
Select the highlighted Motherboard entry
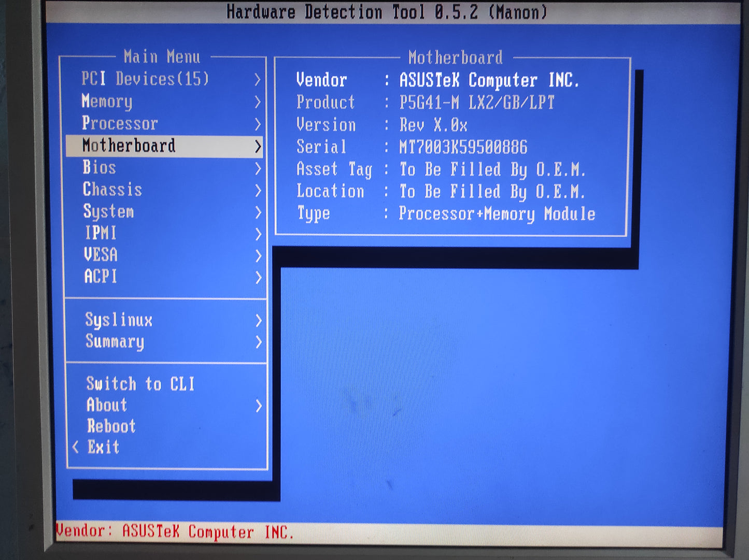pos(129,146)
